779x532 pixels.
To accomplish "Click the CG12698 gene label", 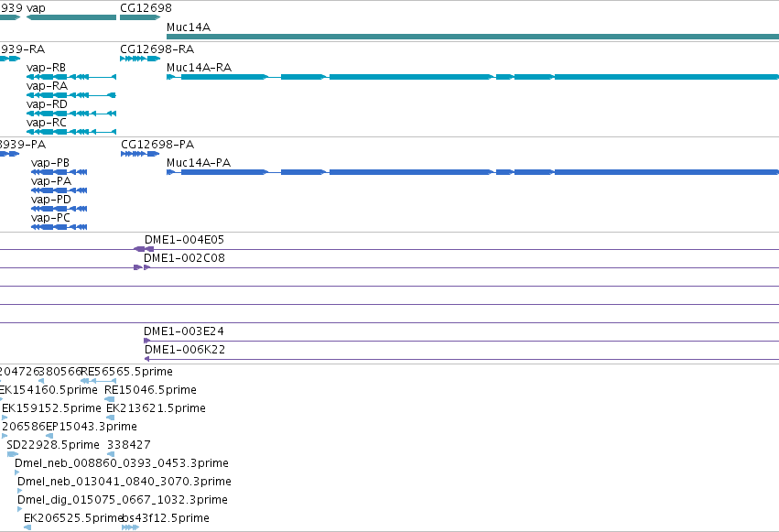I will point(146,8).
